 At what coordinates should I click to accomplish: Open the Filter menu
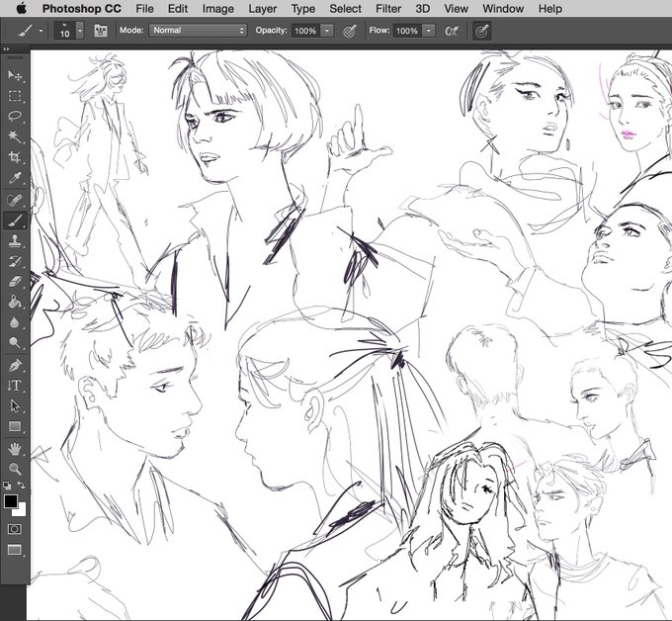click(388, 9)
